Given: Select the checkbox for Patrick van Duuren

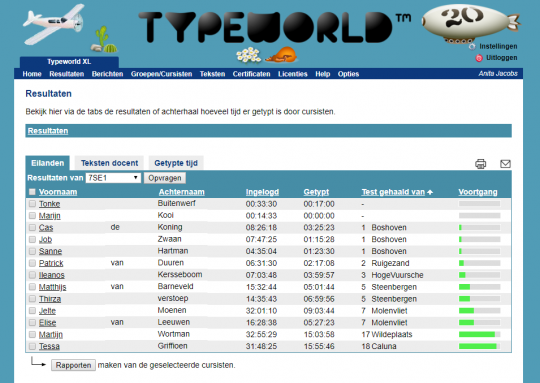Looking at the screenshot, I should pyautogui.click(x=32, y=263).
